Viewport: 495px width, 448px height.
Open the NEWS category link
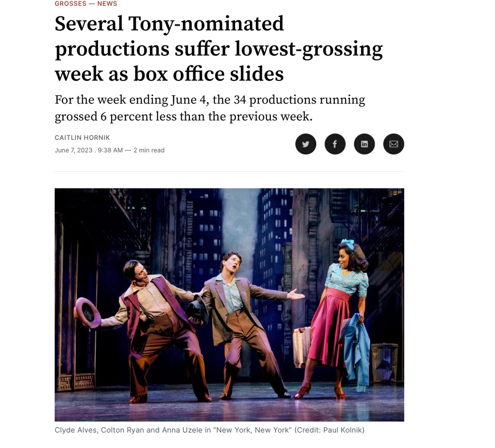(x=107, y=4)
